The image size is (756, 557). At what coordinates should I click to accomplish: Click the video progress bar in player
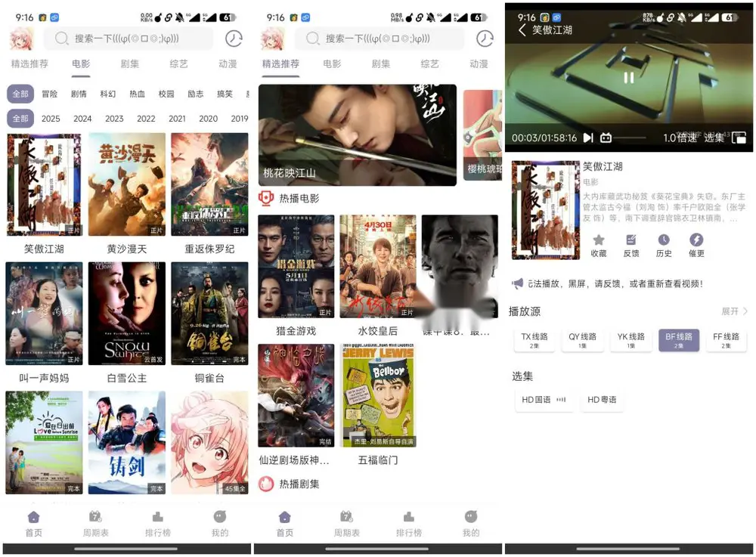[631, 138]
